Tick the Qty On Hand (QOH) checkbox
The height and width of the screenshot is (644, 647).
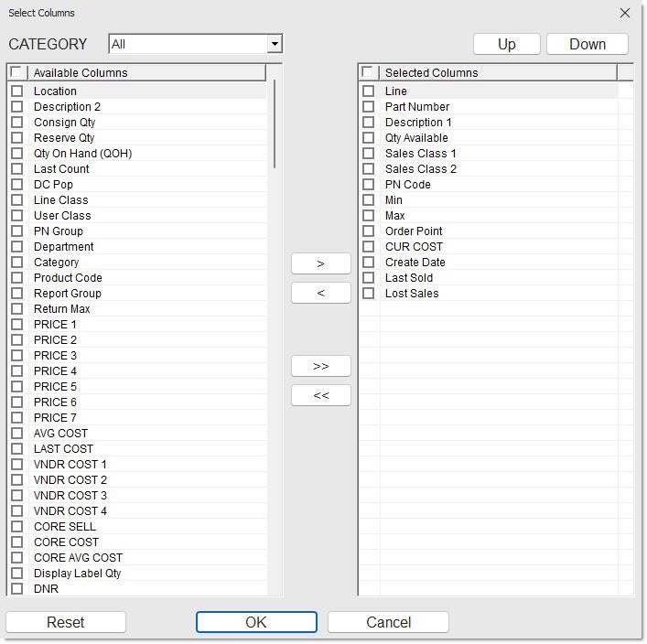point(16,154)
